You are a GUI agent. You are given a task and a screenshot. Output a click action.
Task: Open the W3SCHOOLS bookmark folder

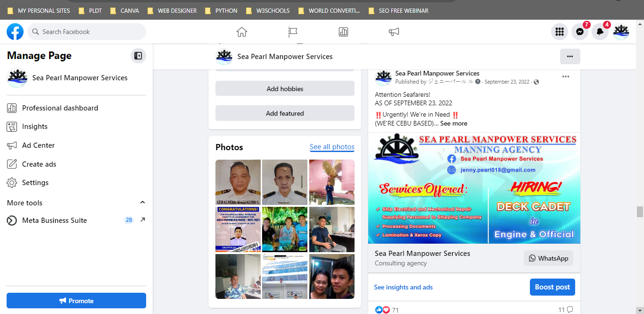[x=268, y=10]
